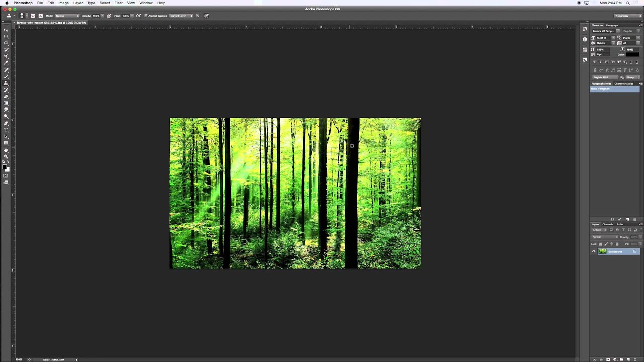The width and height of the screenshot is (644, 362).
Task: Click the Character text Color swatch
Action: [x=632, y=54]
